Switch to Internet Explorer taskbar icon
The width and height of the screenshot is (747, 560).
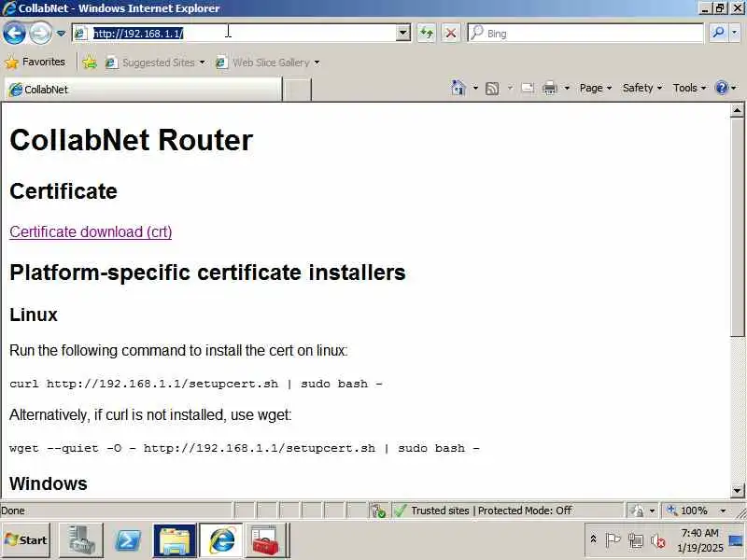(x=221, y=540)
